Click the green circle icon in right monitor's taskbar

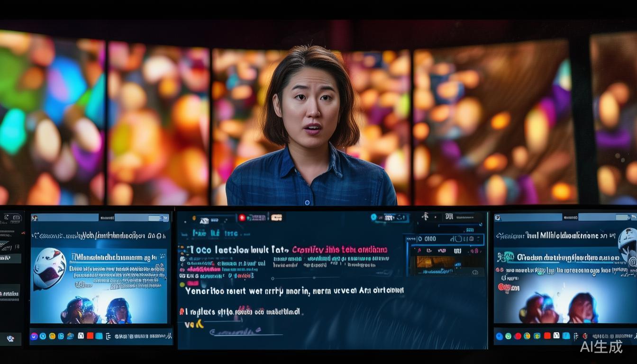coord(508,336)
